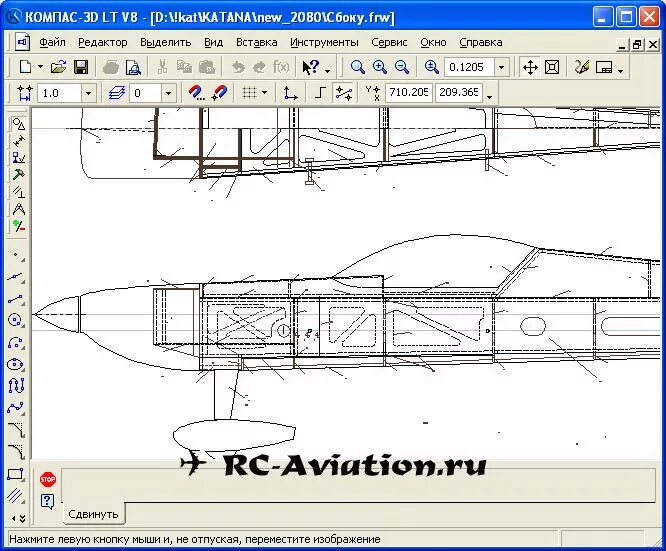Click the New document icon

point(26,67)
